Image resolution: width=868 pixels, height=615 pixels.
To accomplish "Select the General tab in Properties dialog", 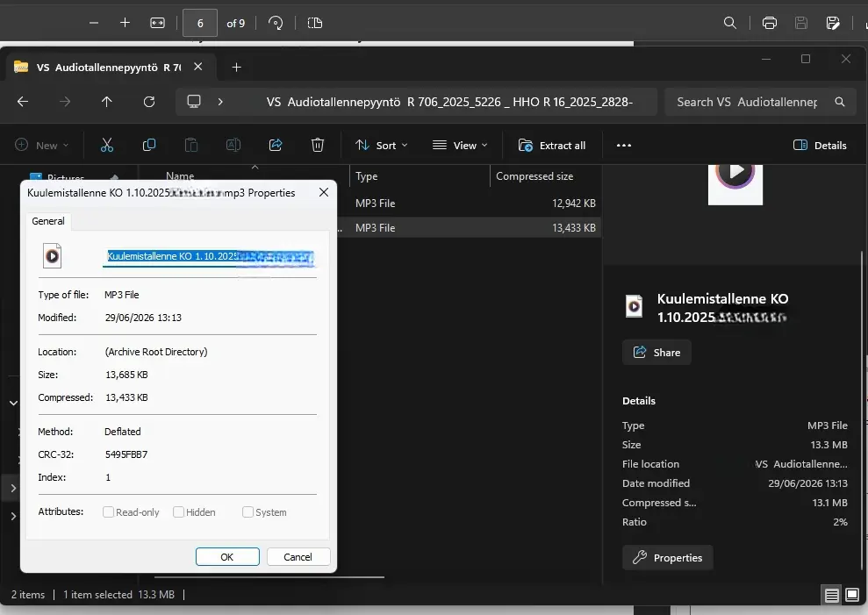I will click(x=48, y=221).
